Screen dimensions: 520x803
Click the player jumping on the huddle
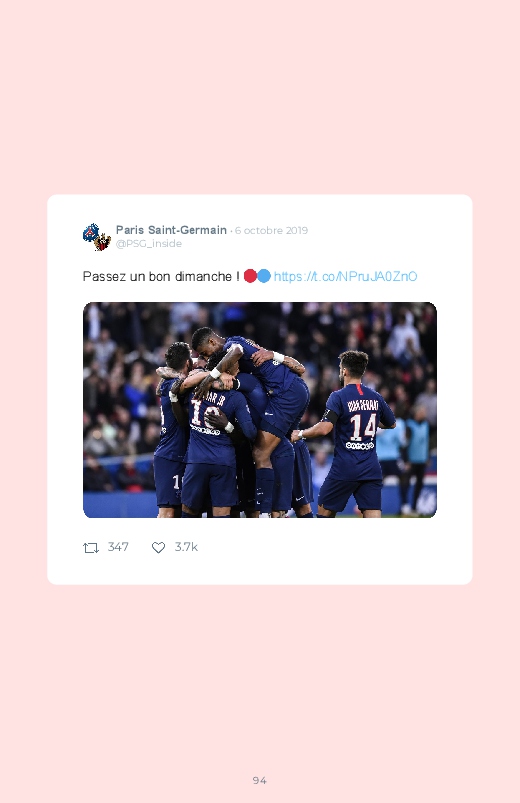pyautogui.click(x=256, y=369)
